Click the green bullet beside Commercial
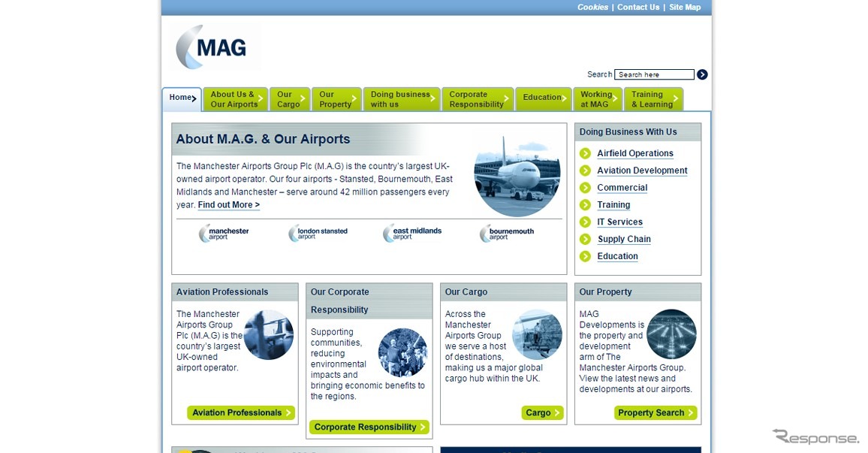Viewport: 868px width, 453px height. (x=585, y=188)
